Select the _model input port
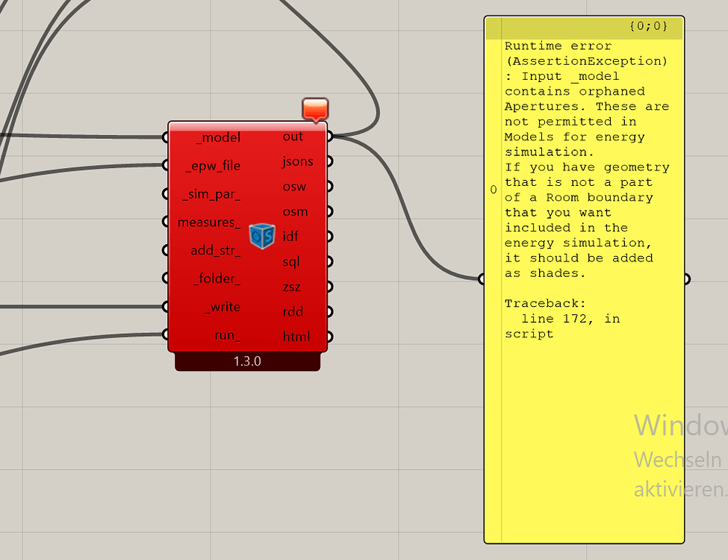 click(165, 137)
